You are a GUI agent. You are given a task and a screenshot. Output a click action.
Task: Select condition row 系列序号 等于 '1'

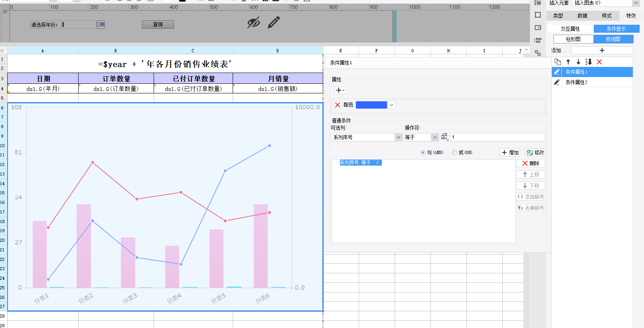[x=361, y=162]
